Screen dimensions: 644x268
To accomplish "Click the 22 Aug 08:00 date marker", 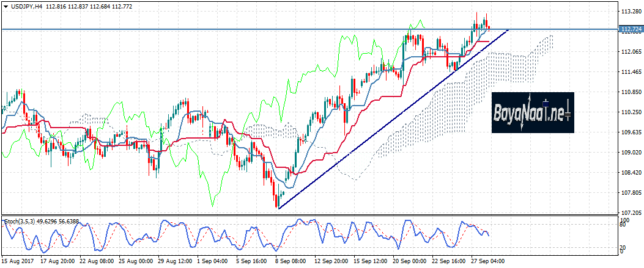I will [95, 261].
